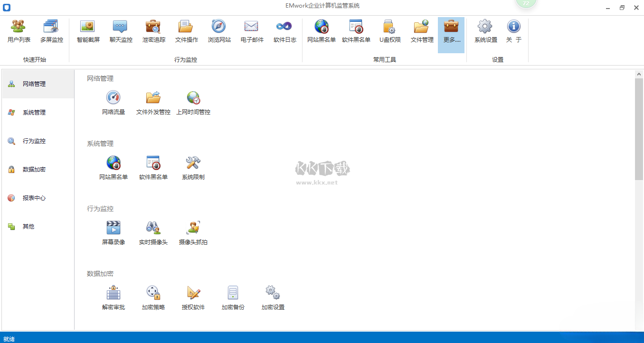This screenshot has width=644, height=343.
Task: Open the 实时摄像头 live camera
Action: tap(153, 233)
